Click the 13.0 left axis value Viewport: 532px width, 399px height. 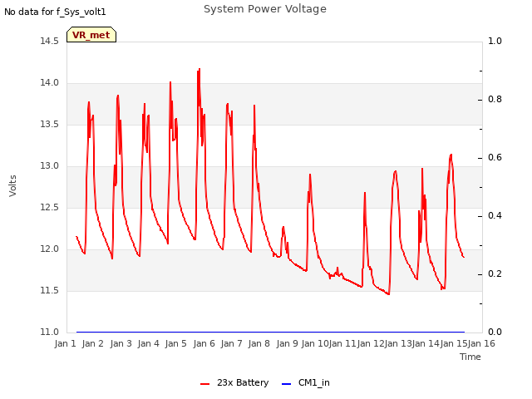49,166
